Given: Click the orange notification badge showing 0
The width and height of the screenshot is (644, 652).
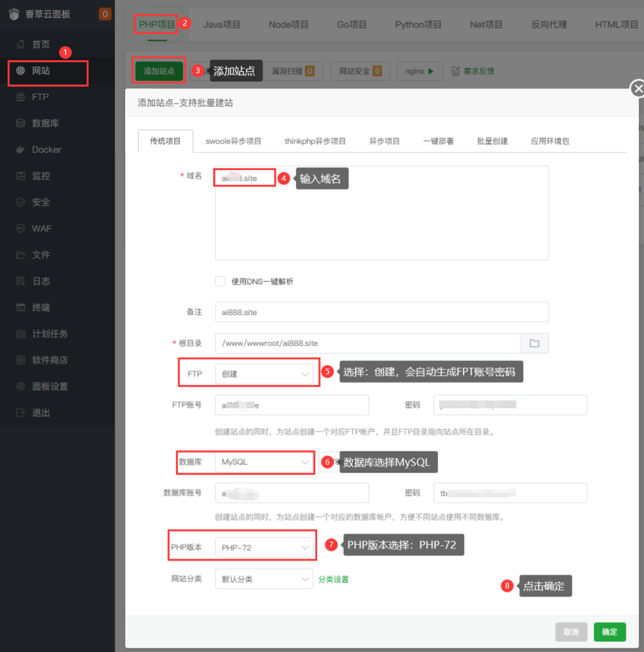Looking at the screenshot, I should tap(105, 14).
